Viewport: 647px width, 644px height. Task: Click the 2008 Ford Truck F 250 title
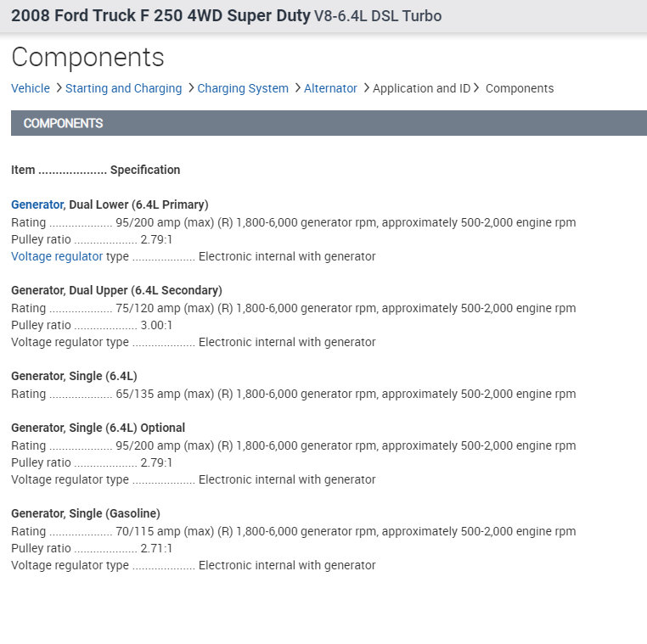click(x=160, y=16)
